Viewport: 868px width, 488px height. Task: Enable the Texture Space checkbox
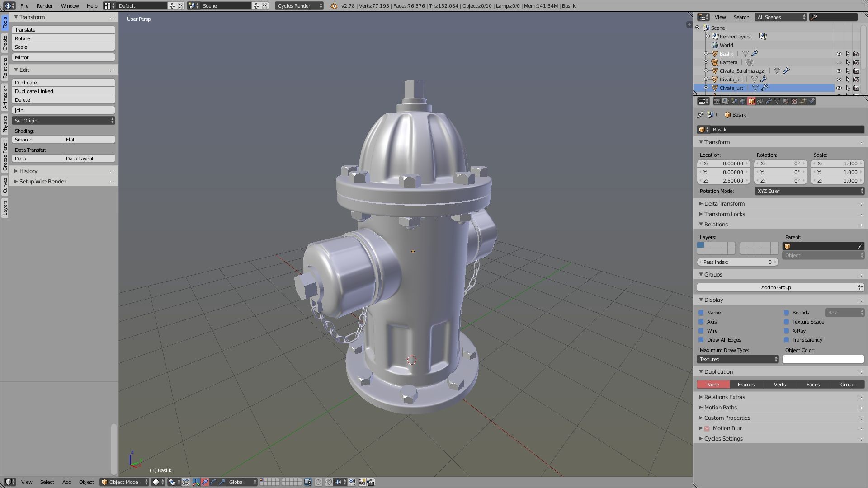coord(787,322)
